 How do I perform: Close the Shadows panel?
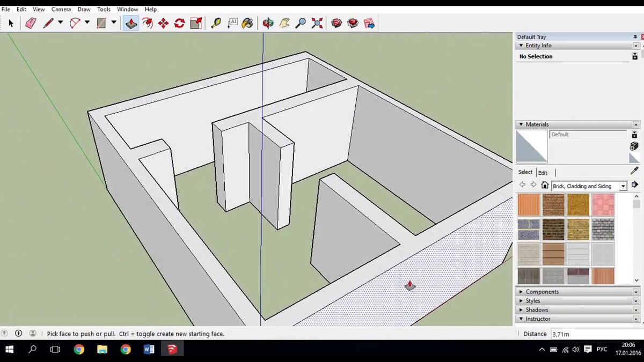(x=636, y=310)
